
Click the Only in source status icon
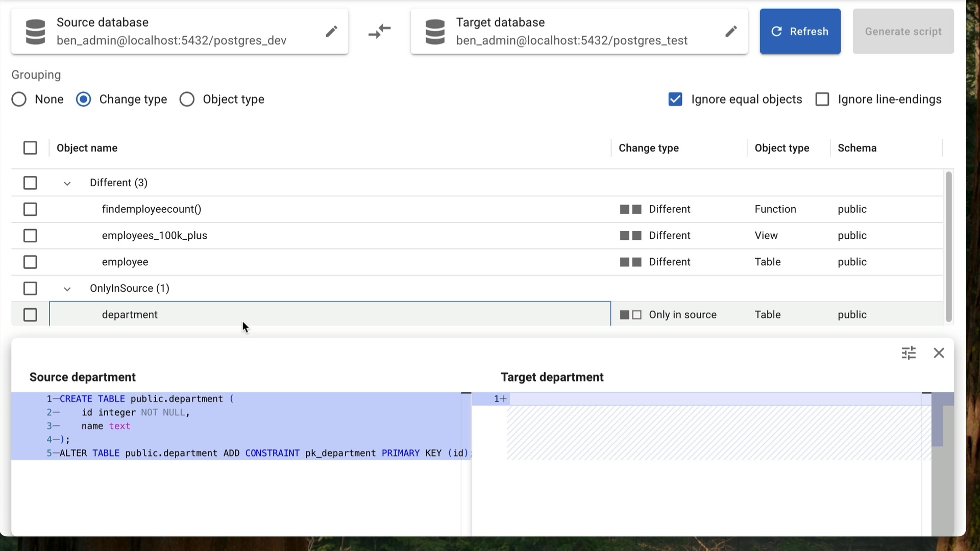[x=630, y=315]
